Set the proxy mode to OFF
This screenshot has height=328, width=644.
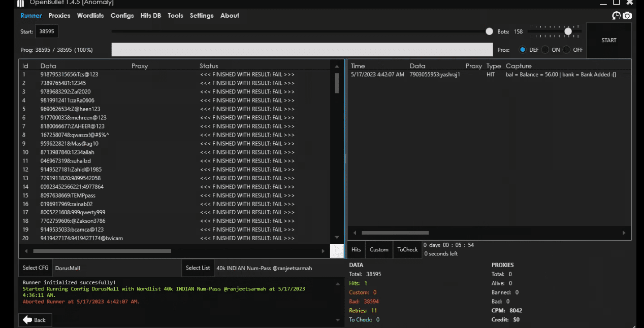566,50
